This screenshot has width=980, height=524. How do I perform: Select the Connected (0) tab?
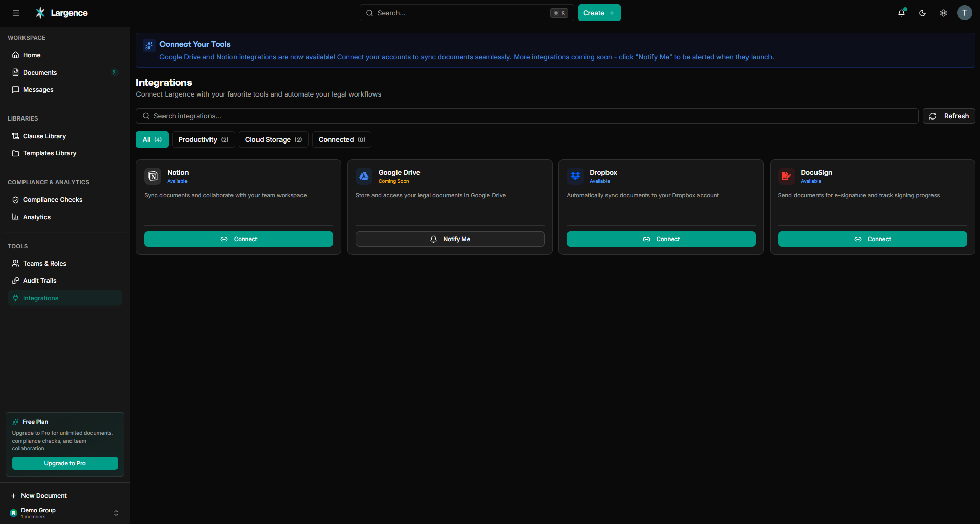[x=342, y=139]
